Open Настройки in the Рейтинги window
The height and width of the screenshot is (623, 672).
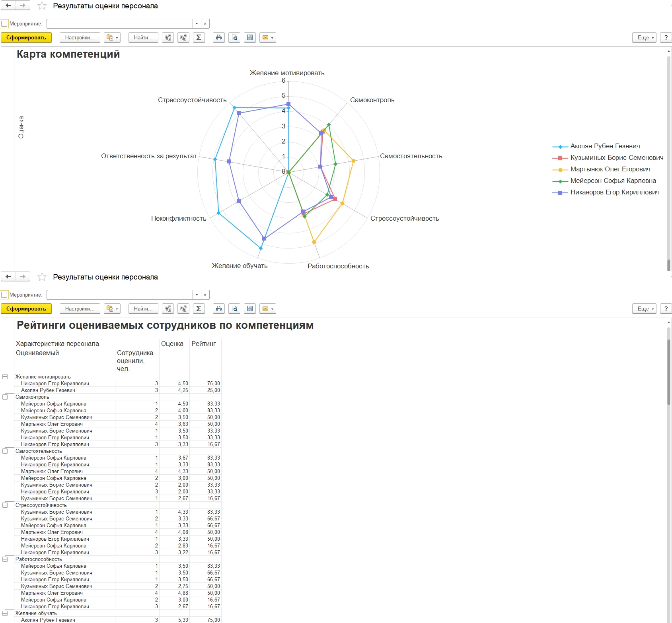[80, 309]
